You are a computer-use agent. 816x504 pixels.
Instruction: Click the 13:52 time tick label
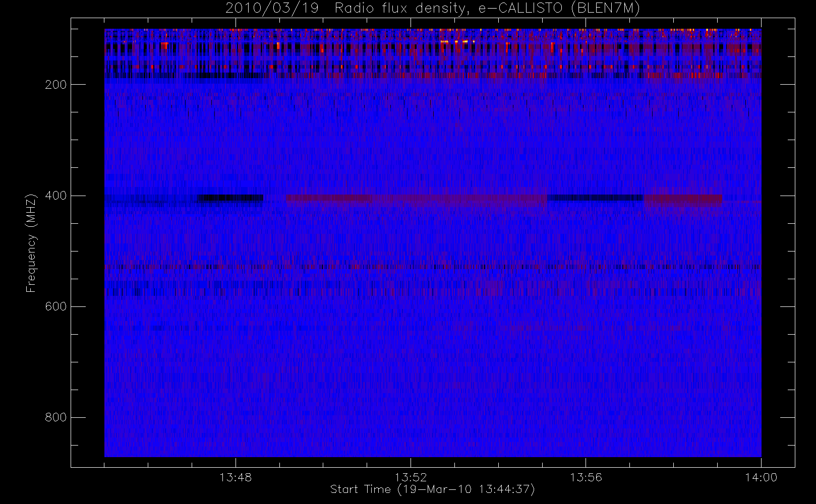click(x=411, y=477)
